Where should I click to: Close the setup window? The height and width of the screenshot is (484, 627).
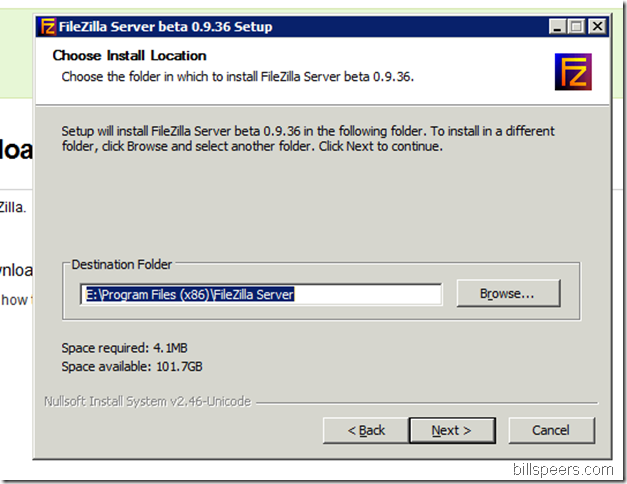click(x=598, y=27)
